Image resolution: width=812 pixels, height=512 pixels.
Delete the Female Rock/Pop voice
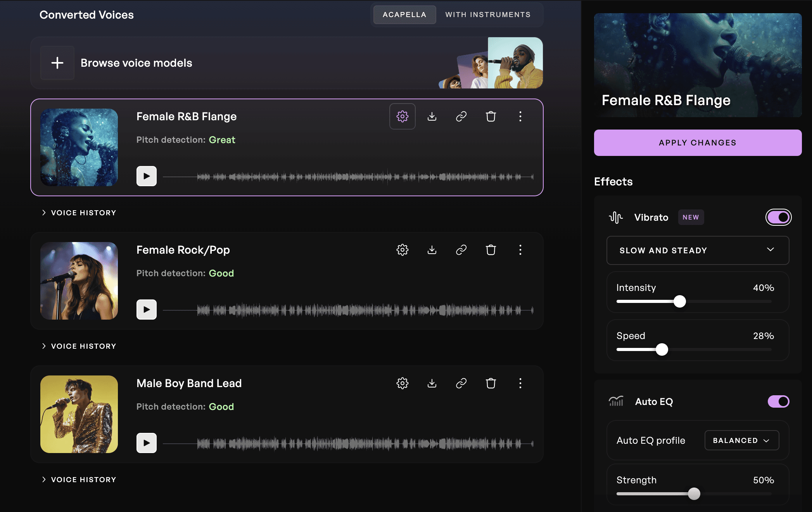pos(491,250)
